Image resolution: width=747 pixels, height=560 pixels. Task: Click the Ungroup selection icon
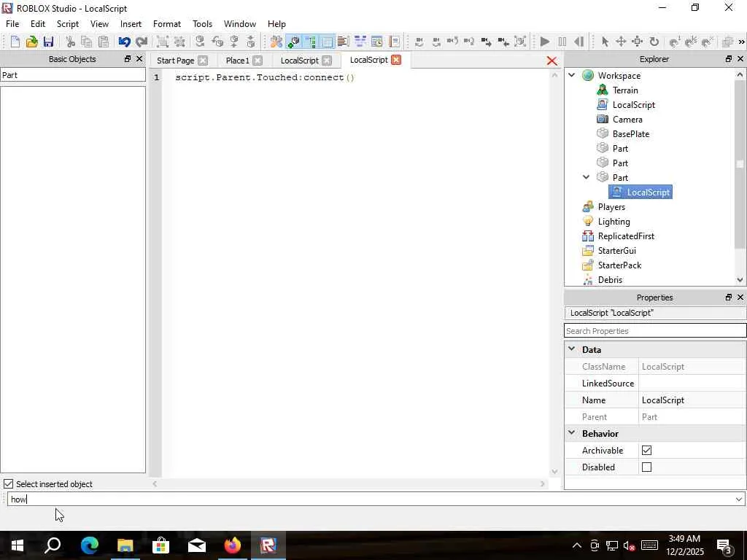tap(179, 42)
